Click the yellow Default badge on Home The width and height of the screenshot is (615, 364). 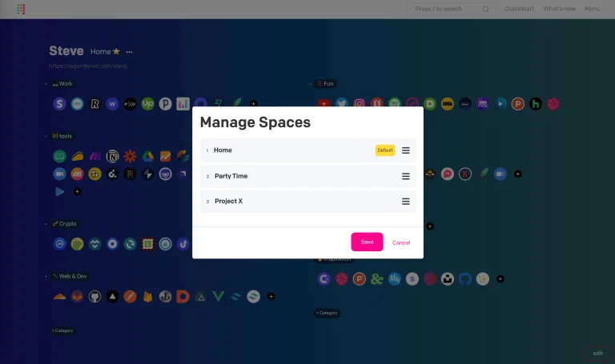click(385, 150)
